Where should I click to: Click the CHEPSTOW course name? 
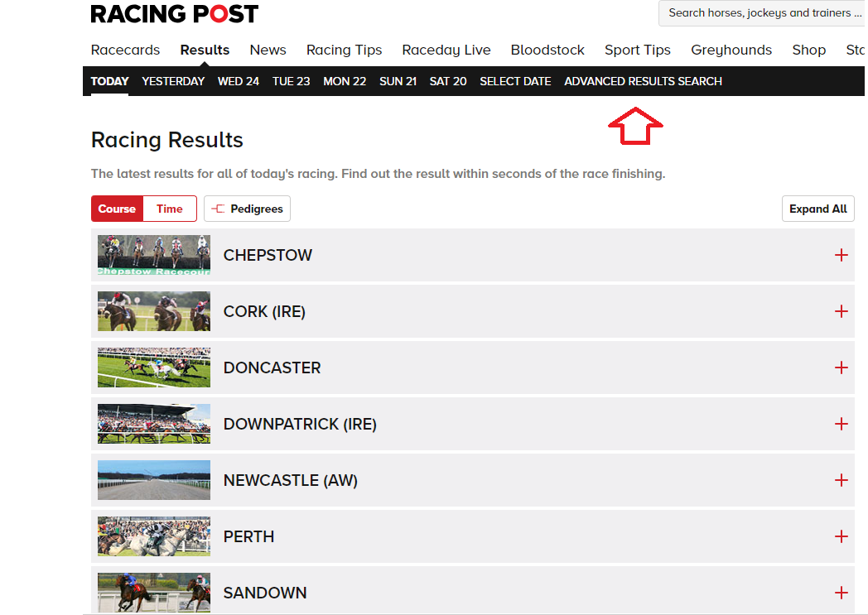pyautogui.click(x=268, y=255)
